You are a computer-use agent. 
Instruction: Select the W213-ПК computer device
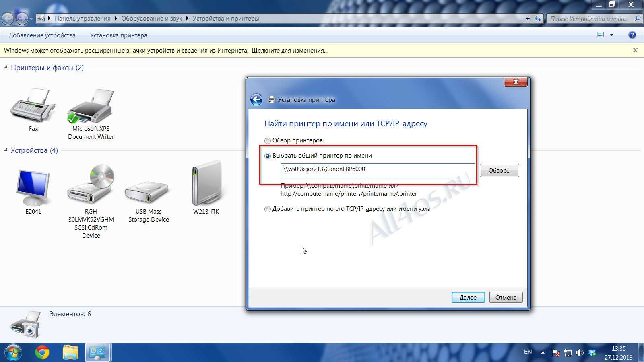point(206,183)
